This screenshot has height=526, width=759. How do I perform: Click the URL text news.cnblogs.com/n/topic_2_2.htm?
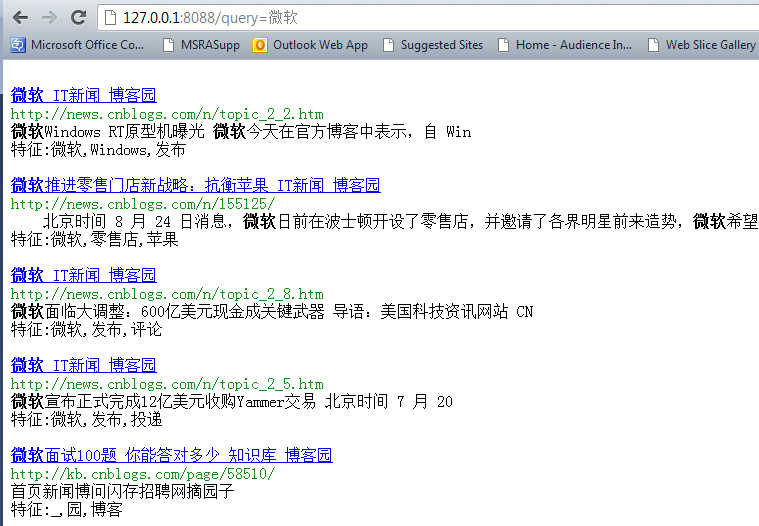tap(167, 114)
